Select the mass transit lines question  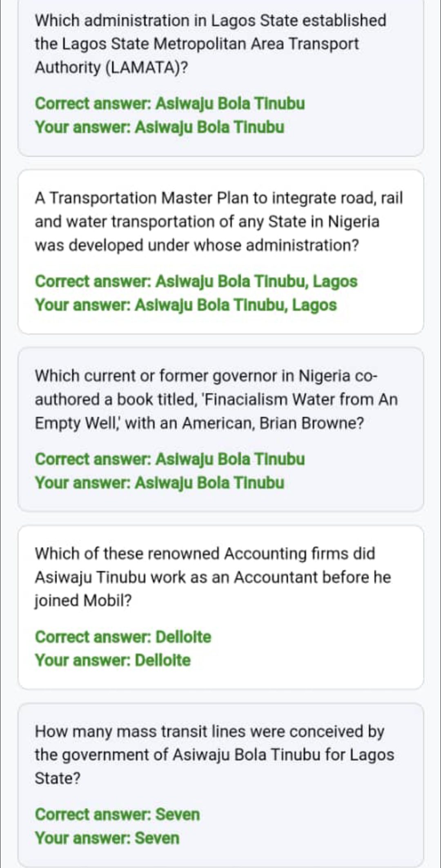(x=214, y=755)
